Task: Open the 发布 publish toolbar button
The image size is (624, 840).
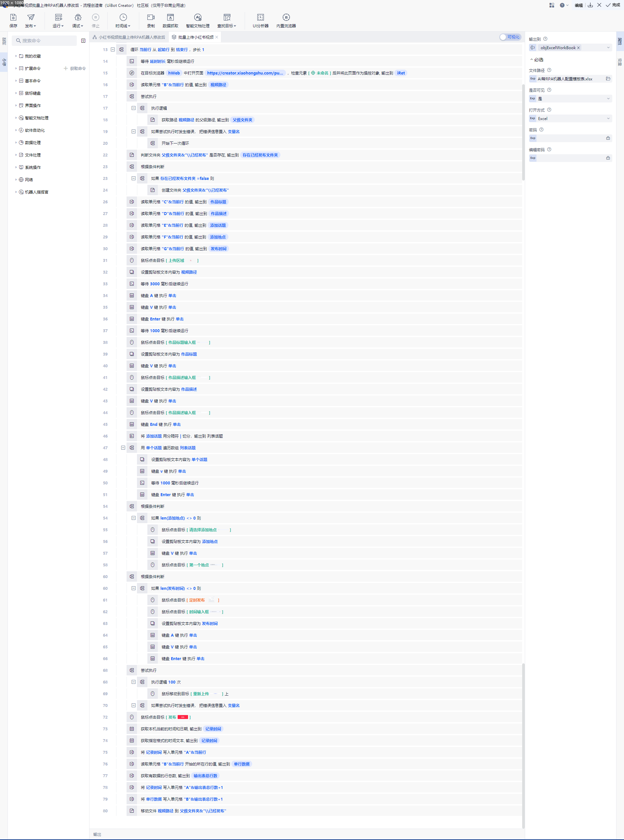Action: (x=31, y=20)
